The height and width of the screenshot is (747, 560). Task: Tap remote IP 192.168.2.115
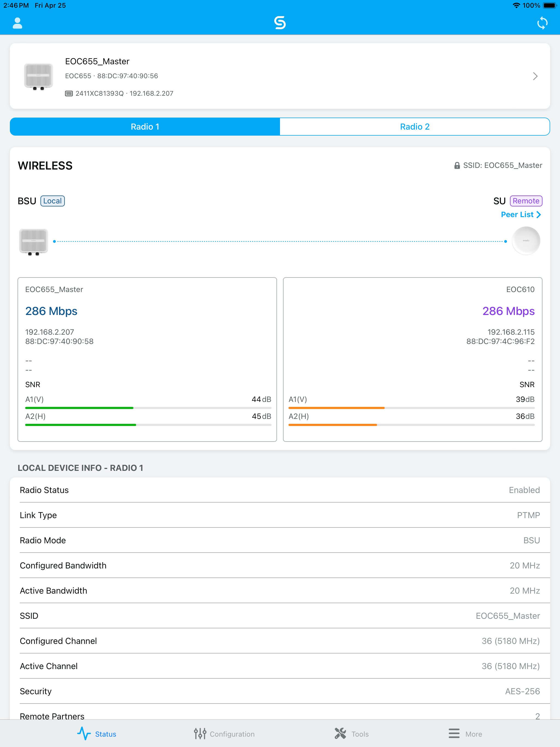511,332
